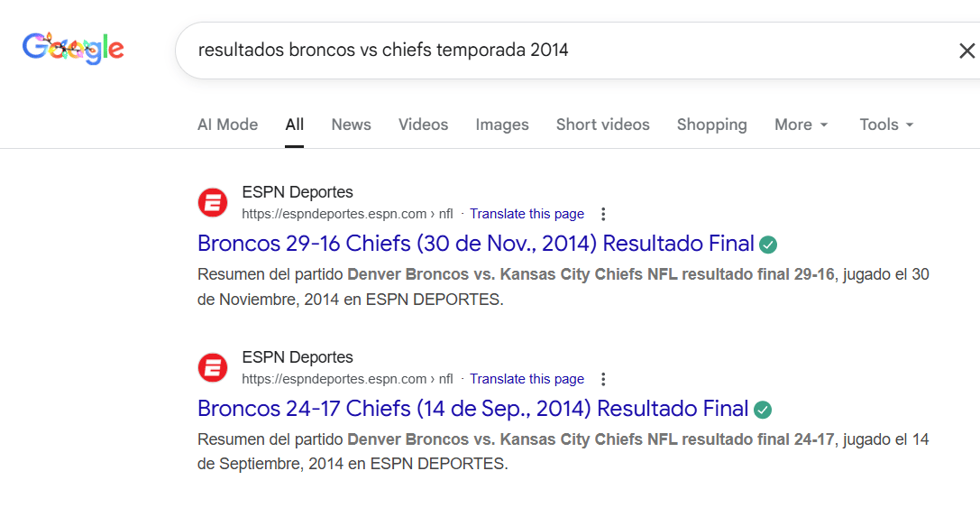Select the News tab

pos(351,125)
